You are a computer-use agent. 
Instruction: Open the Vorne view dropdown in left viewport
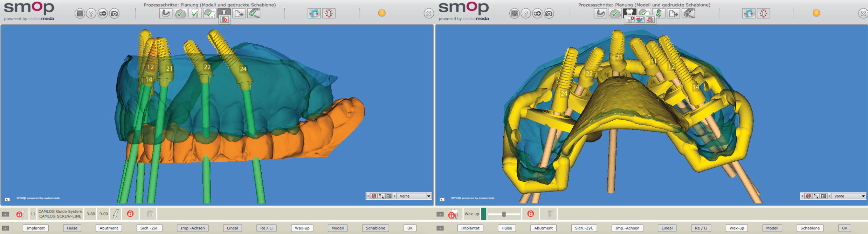tap(428, 196)
